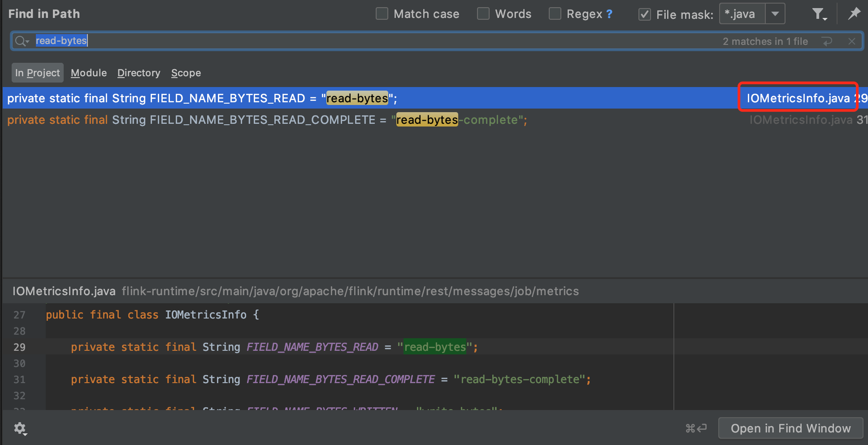Clear the search text with X icon
The image size is (868, 445).
pyautogui.click(x=851, y=41)
